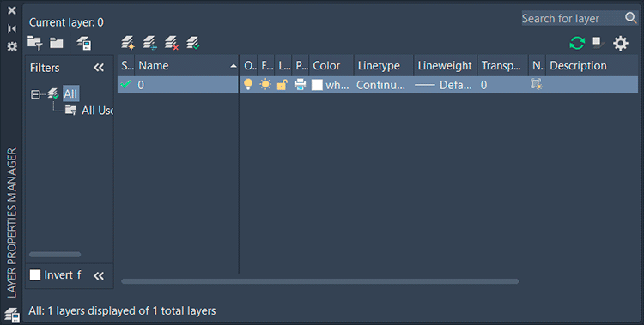Click the double chevron beside Invert filter

[99, 276]
